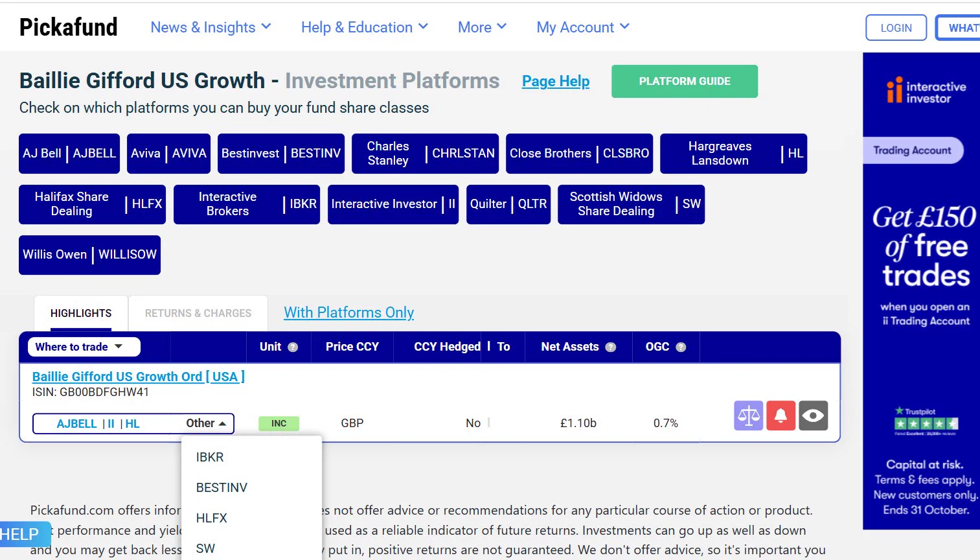The width and height of the screenshot is (980, 560).
Task: Click the Platform Guide button
Action: 685,81
